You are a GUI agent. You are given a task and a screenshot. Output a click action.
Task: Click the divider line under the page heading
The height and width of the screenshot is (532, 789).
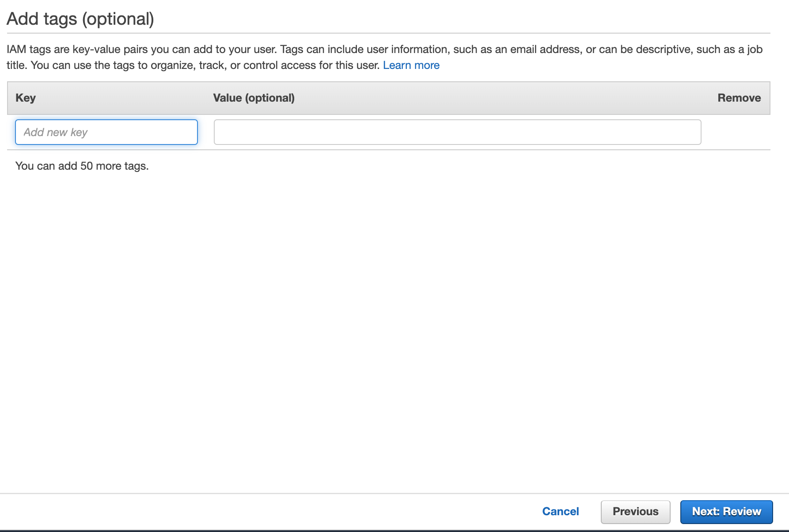(x=389, y=33)
